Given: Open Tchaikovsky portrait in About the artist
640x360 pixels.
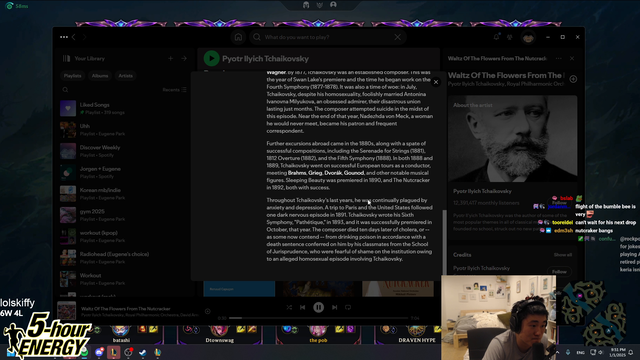Looking at the screenshot, I should click(513, 139).
